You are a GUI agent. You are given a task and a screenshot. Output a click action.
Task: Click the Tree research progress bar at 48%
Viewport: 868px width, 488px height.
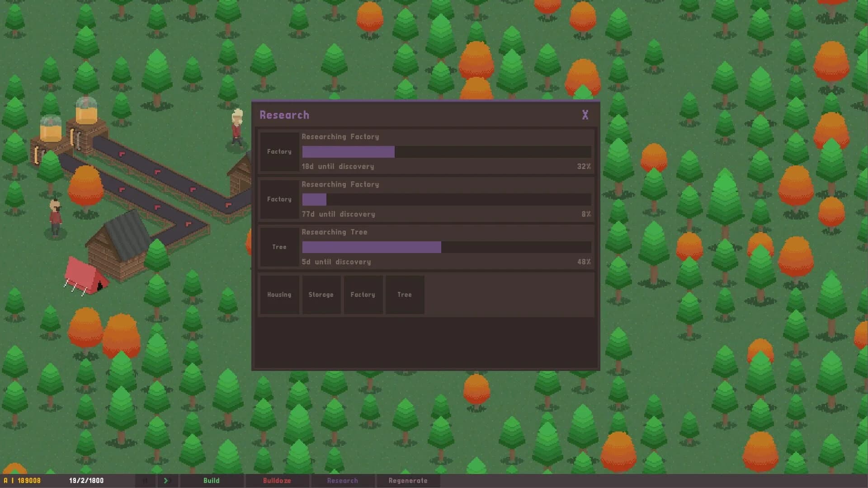(x=446, y=247)
